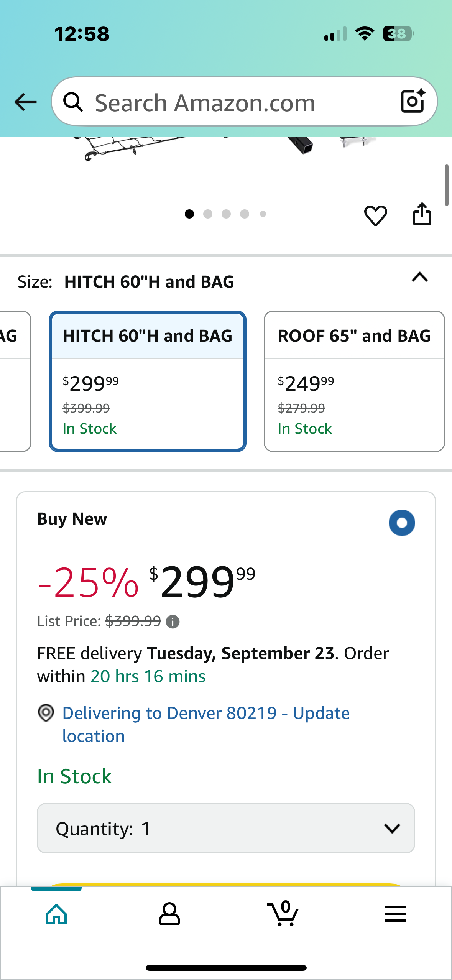Focus the Search Amazon.com field

pyautogui.click(x=244, y=102)
